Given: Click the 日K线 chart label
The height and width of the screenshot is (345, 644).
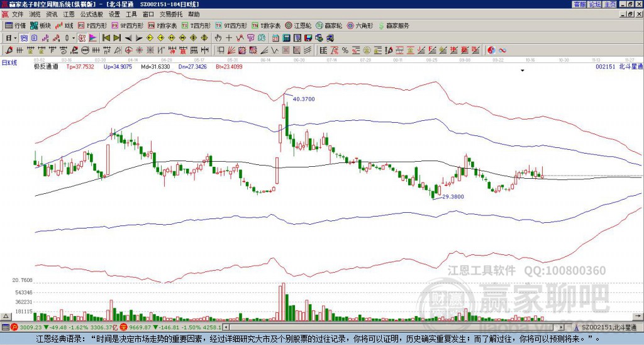Looking at the screenshot, I should pyautogui.click(x=9, y=63).
